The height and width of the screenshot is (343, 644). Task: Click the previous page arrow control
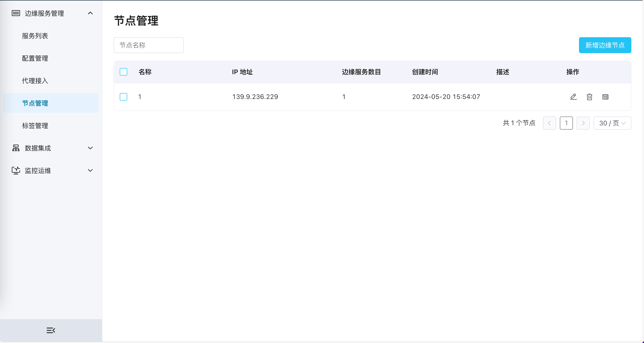pos(550,123)
